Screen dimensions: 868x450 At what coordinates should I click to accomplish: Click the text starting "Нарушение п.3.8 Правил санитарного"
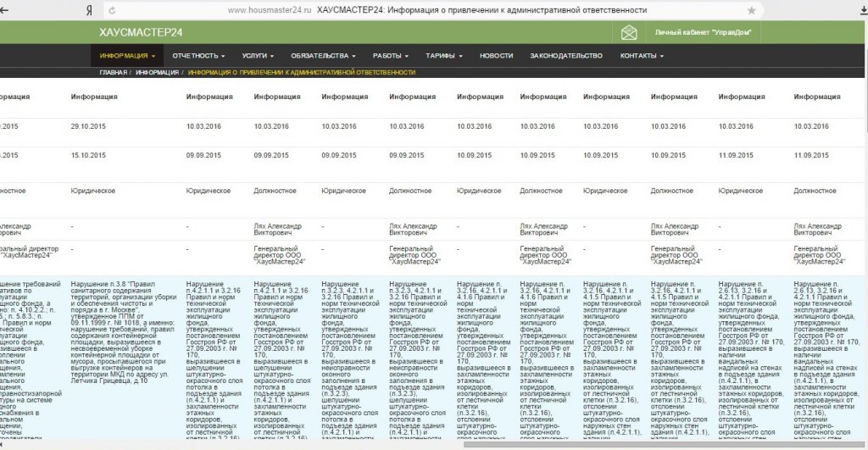[x=124, y=333]
